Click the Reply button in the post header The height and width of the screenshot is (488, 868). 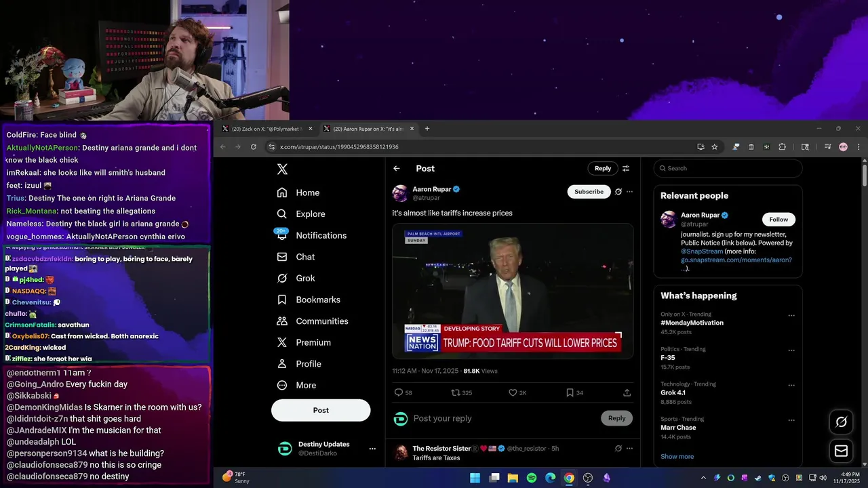pyautogui.click(x=603, y=168)
